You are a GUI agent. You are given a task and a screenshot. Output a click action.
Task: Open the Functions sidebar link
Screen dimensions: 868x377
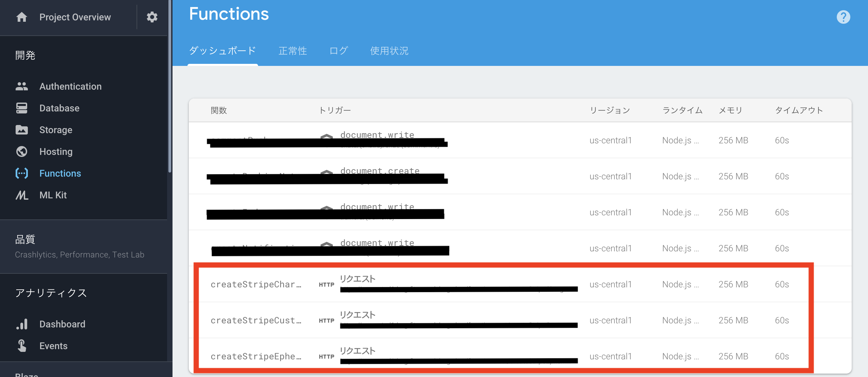click(60, 173)
